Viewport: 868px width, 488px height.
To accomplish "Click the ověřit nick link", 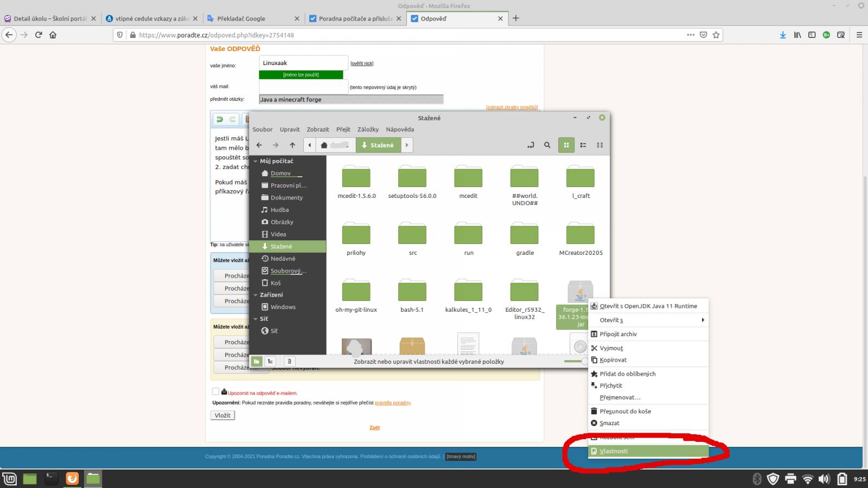I will (362, 63).
